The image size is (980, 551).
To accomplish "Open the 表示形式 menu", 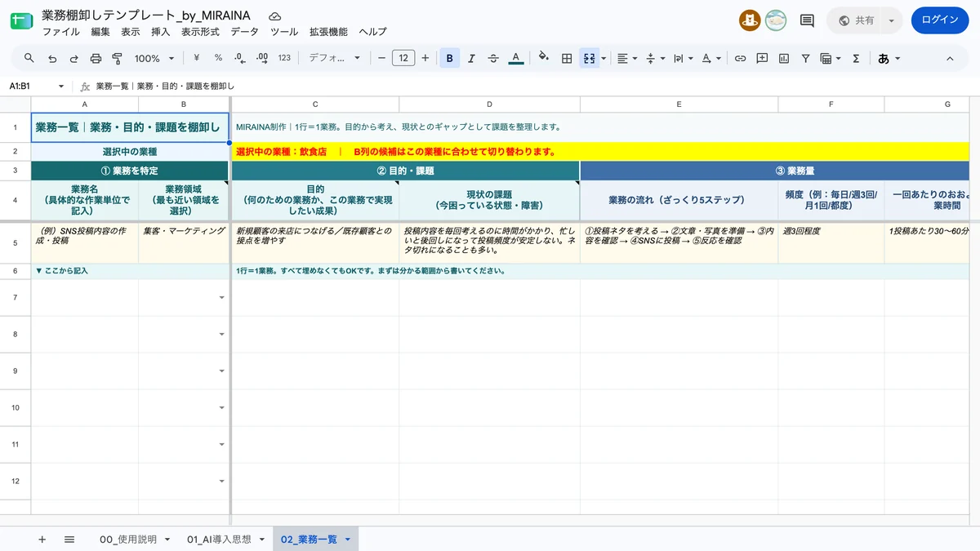I will pos(200,32).
